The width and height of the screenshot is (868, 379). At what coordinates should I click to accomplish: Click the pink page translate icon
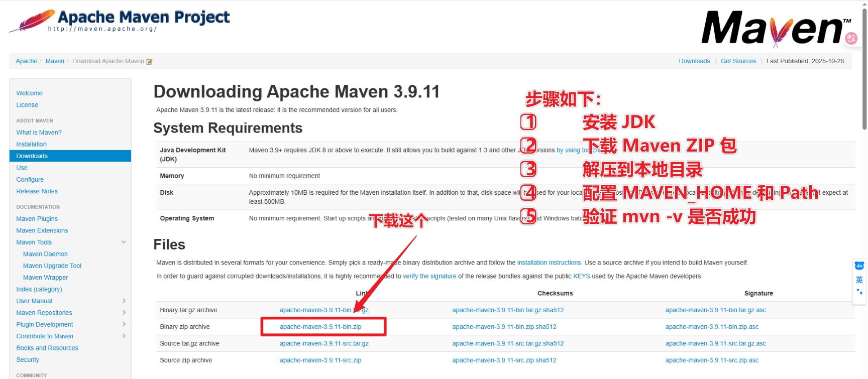point(851,39)
